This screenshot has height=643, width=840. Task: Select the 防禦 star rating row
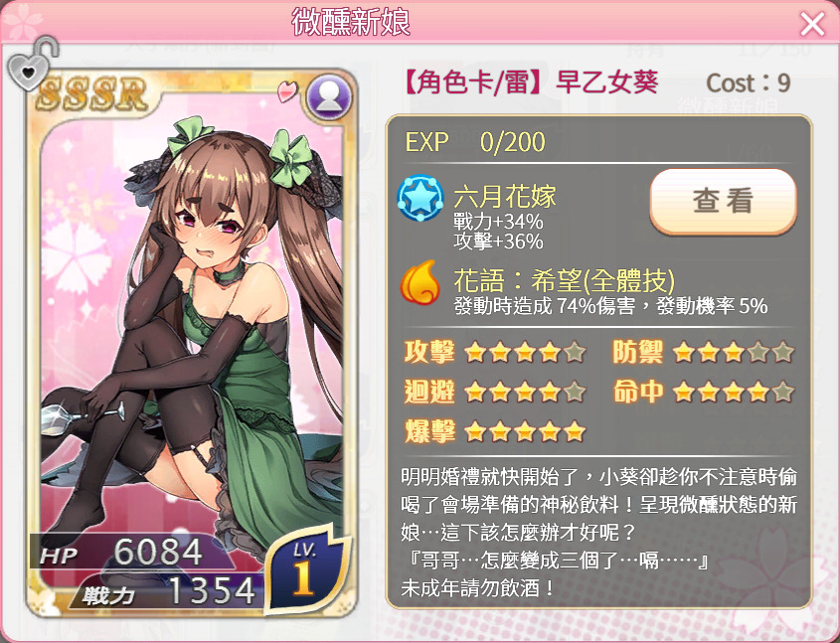coord(704,352)
